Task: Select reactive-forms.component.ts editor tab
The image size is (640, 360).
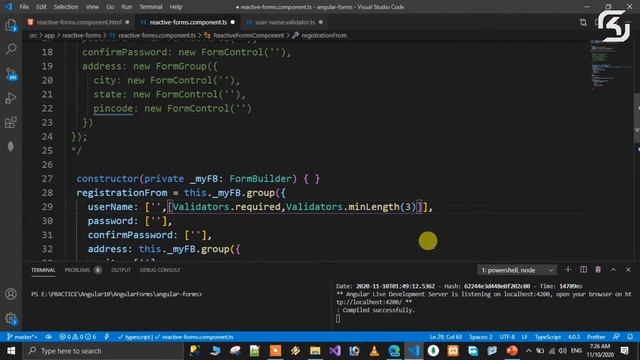Action: 187,22
